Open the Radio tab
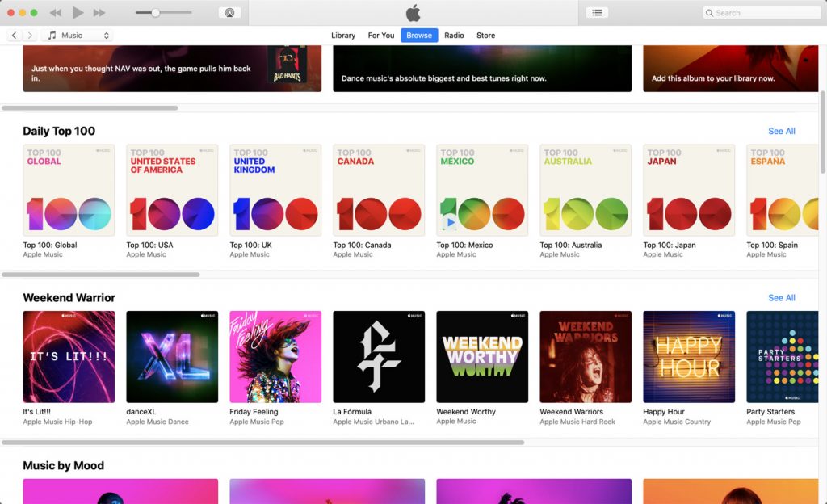This screenshot has width=827, height=504. (454, 36)
